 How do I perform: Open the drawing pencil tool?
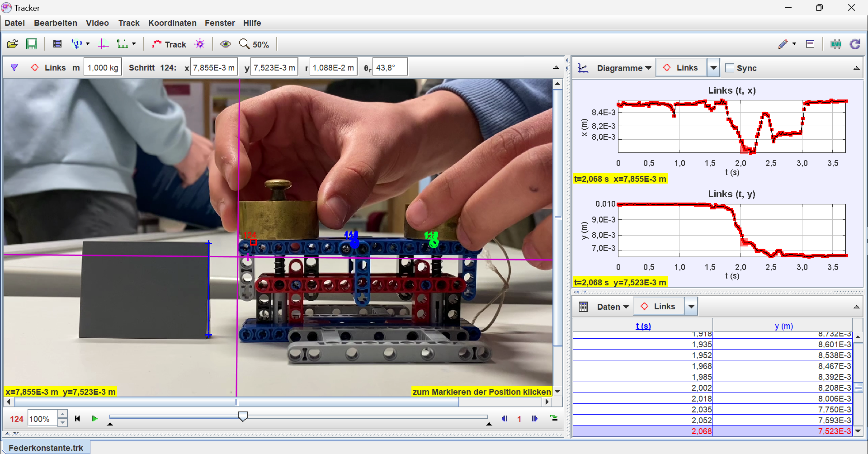[783, 44]
